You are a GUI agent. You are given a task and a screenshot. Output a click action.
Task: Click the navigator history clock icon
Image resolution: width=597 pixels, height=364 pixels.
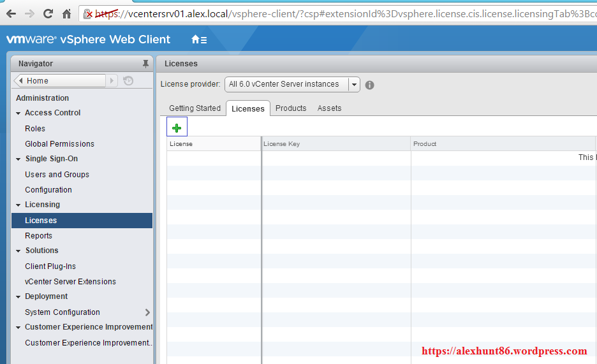coord(128,81)
